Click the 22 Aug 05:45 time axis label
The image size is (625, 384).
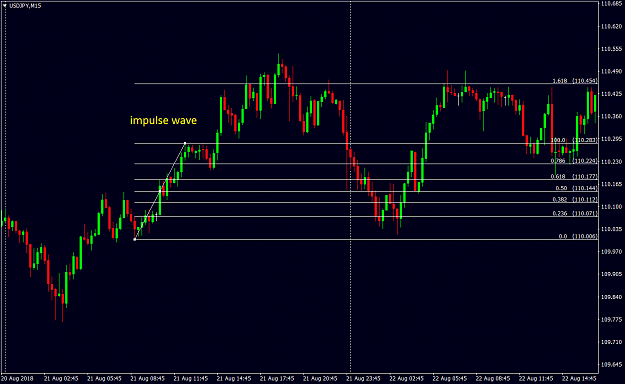450,378
